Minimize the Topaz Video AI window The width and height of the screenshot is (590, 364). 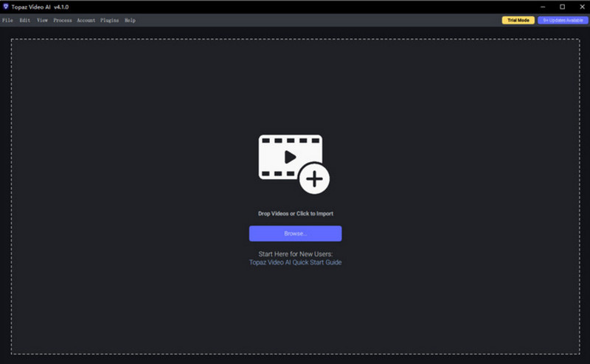tap(542, 7)
